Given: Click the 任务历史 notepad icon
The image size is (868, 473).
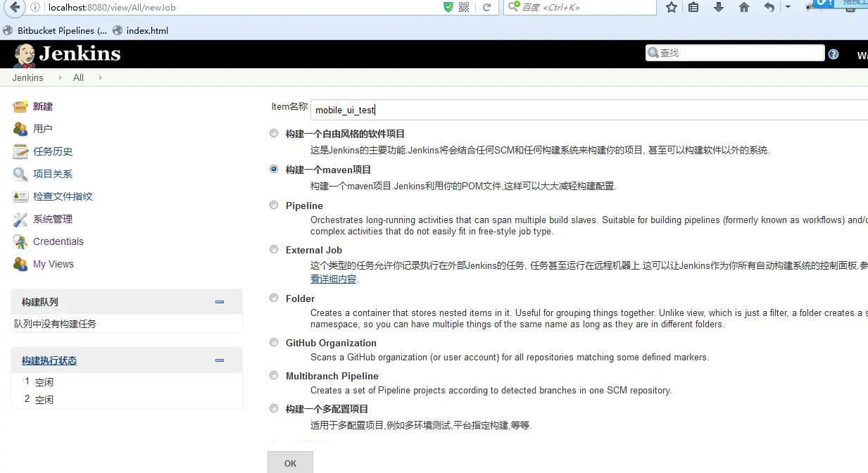Looking at the screenshot, I should click(20, 151).
